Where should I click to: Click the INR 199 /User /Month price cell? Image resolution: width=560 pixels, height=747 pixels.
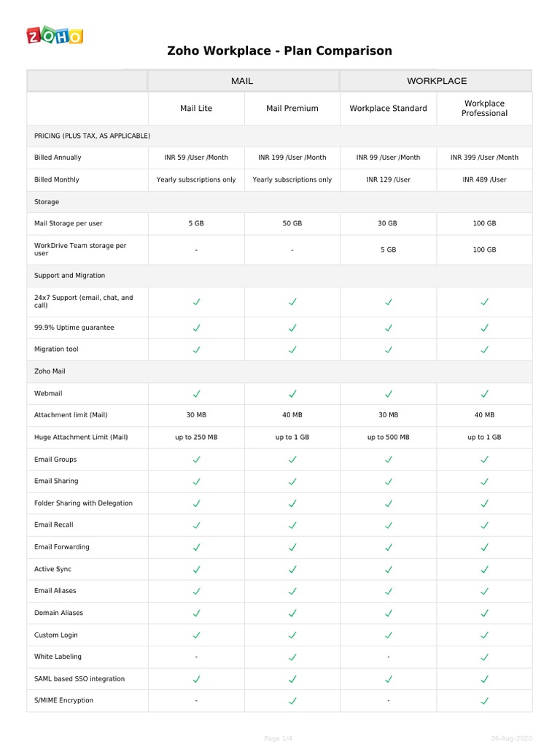click(292, 158)
